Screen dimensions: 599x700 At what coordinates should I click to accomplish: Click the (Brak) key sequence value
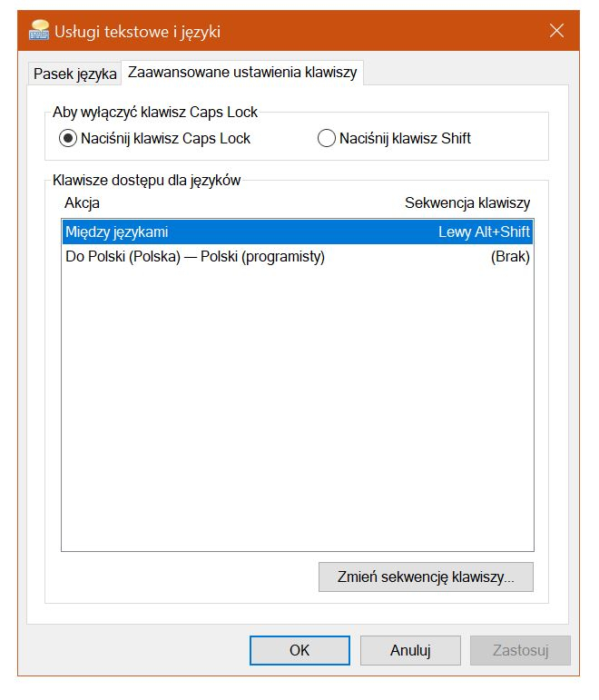pos(510,257)
